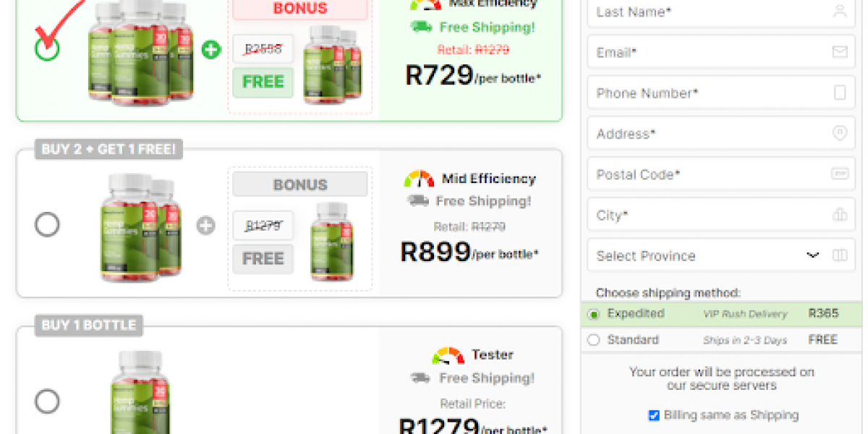Click the person icon in Last Name field
The image size is (868, 434).
click(x=840, y=12)
